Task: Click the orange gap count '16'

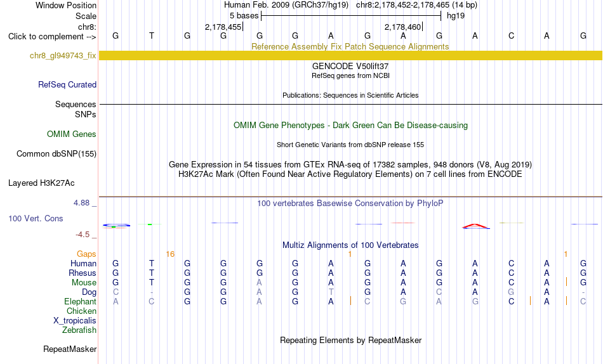Action: pyautogui.click(x=170, y=254)
